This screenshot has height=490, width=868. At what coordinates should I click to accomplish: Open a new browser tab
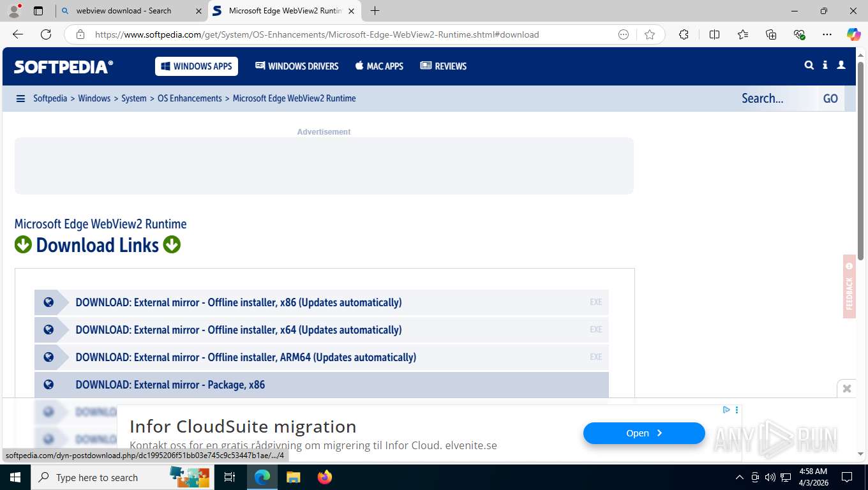(375, 11)
